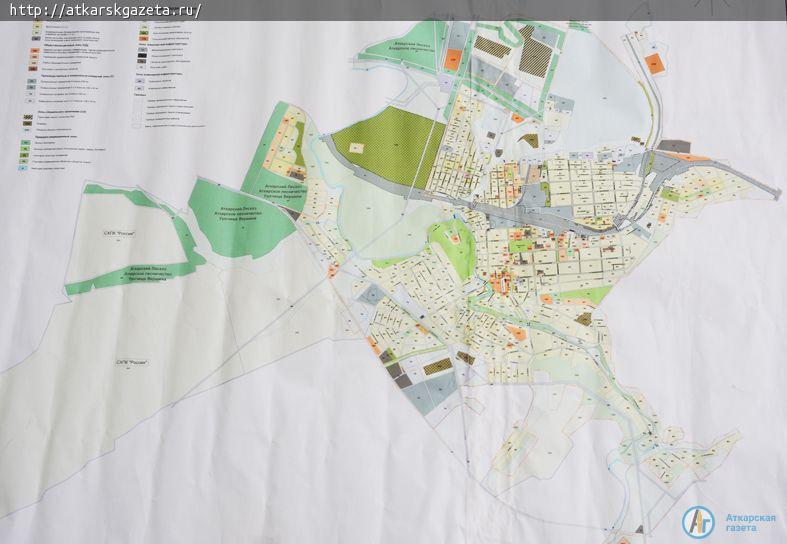Screen dimensions: 787x544
Task: Click the large olive hatched zone on map
Action: tap(386, 149)
